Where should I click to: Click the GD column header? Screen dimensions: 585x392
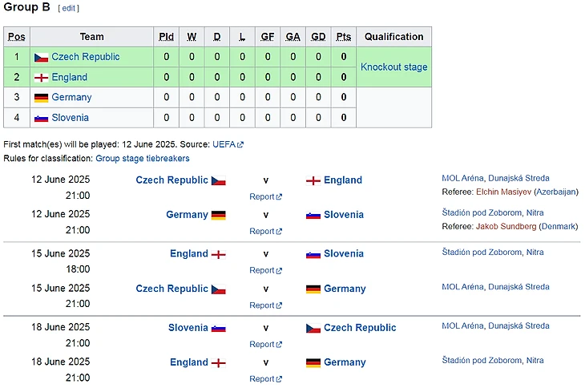(x=318, y=37)
